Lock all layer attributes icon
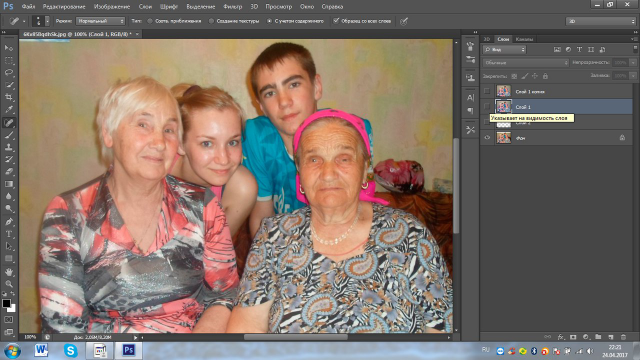640x360 pixels. pyautogui.click(x=545, y=76)
